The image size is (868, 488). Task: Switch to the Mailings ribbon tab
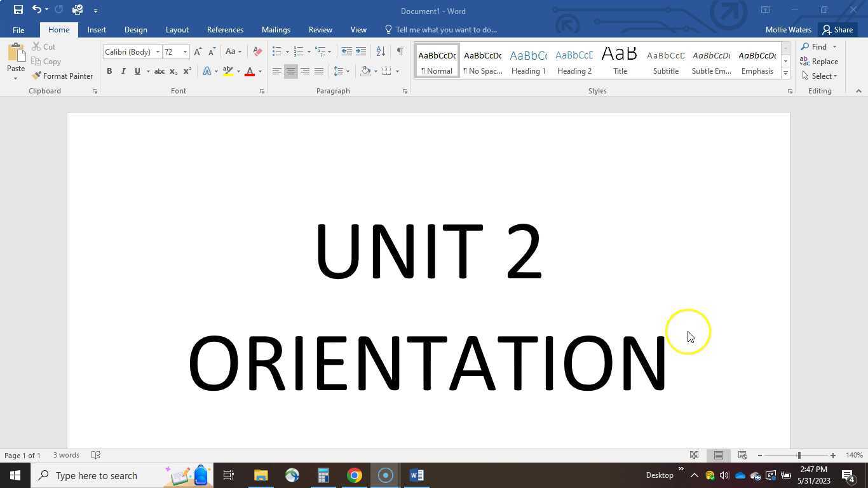[x=276, y=29]
